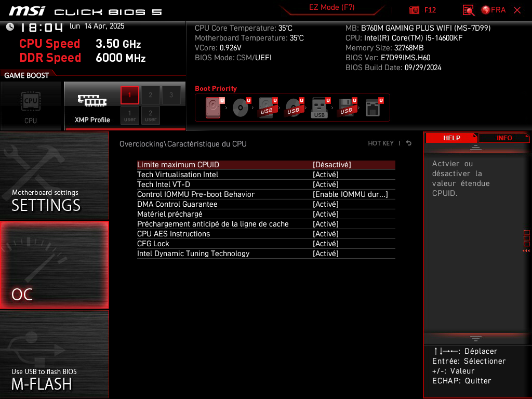Click the 18:04 time display

tap(42, 27)
